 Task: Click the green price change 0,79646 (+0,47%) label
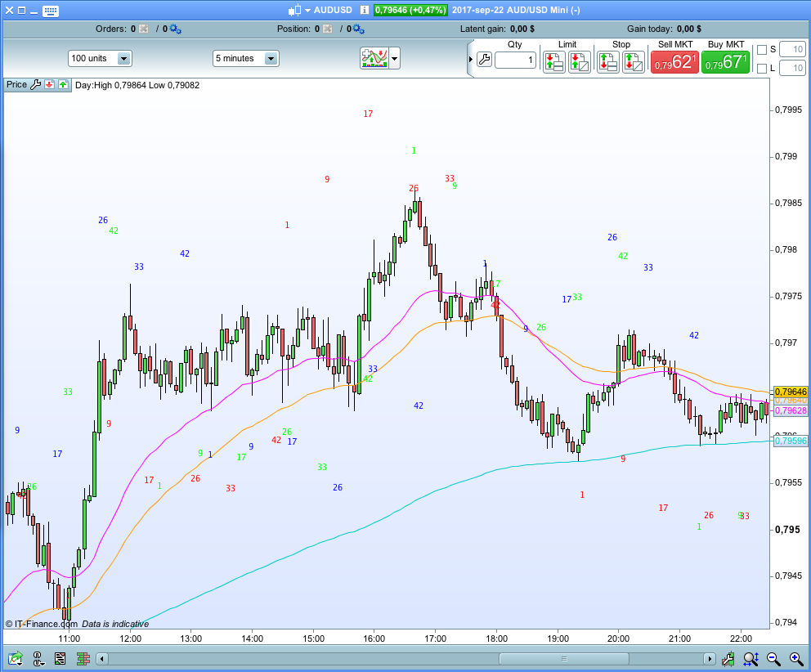pyautogui.click(x=410, y=10)
